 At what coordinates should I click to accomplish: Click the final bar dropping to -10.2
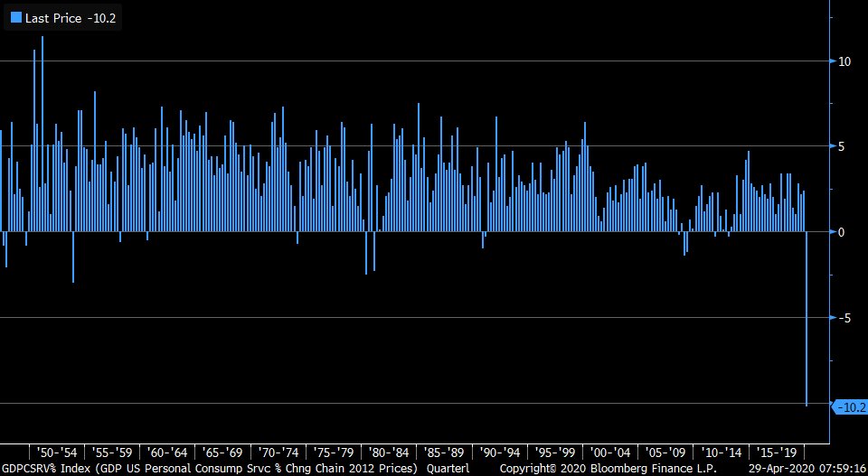click(x=807, y=319)
